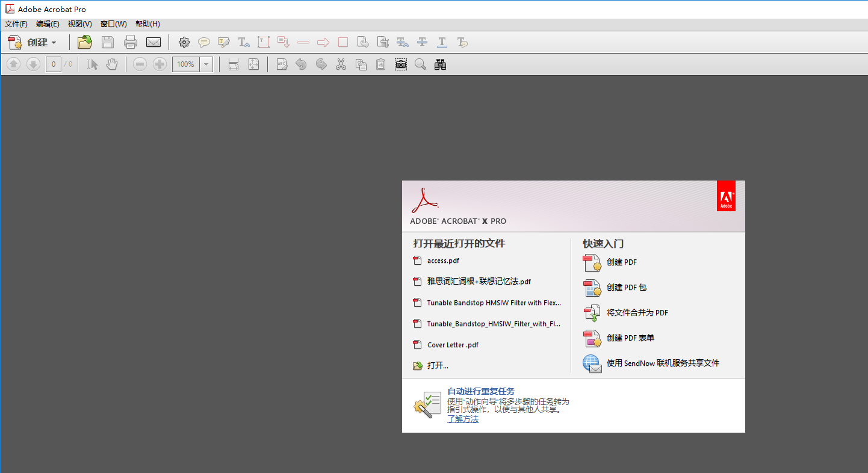This screenshot has height=473, width=868.
Task: Choose the Hand pan tool
Action: coord(112,64)
